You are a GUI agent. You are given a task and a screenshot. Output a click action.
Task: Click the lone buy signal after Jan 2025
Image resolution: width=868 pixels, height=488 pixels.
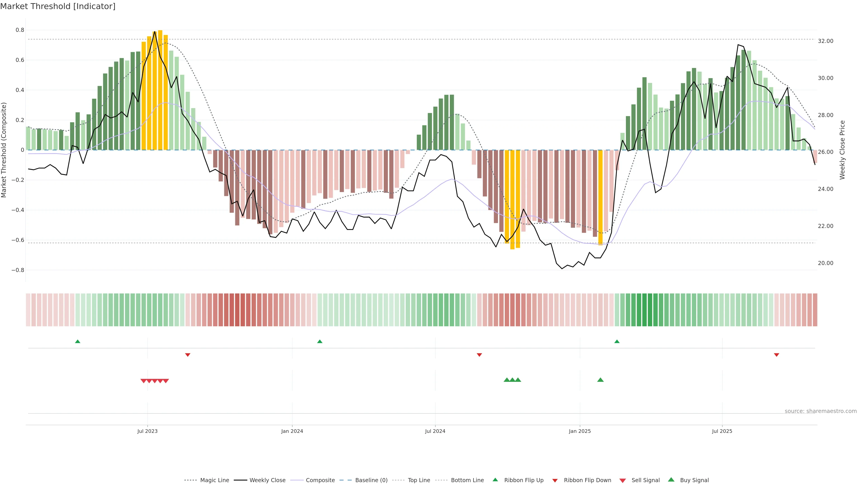click(600, 380)
